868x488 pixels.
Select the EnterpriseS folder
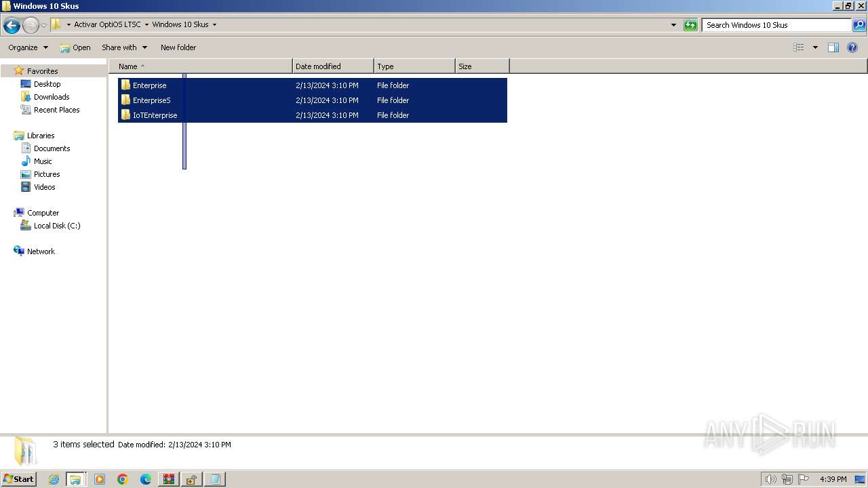(x=313, y=100)
